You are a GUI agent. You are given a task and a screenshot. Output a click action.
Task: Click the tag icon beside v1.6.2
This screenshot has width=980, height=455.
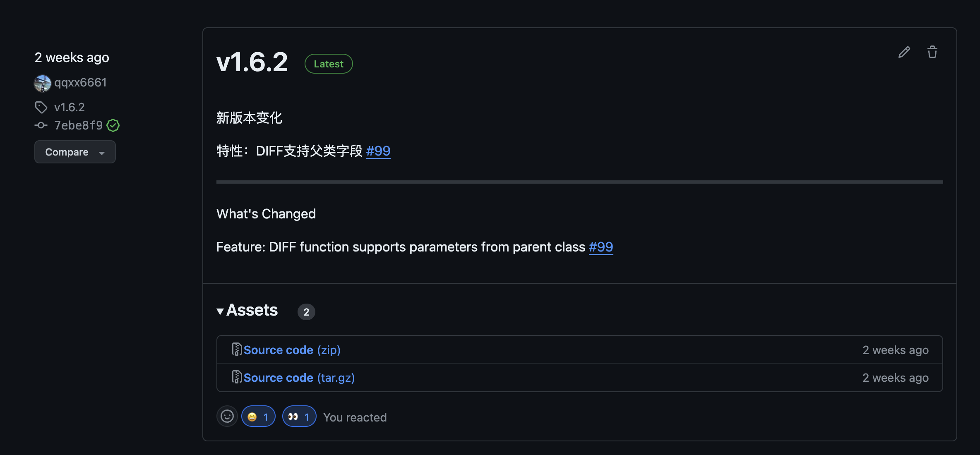tap(41, 108)
